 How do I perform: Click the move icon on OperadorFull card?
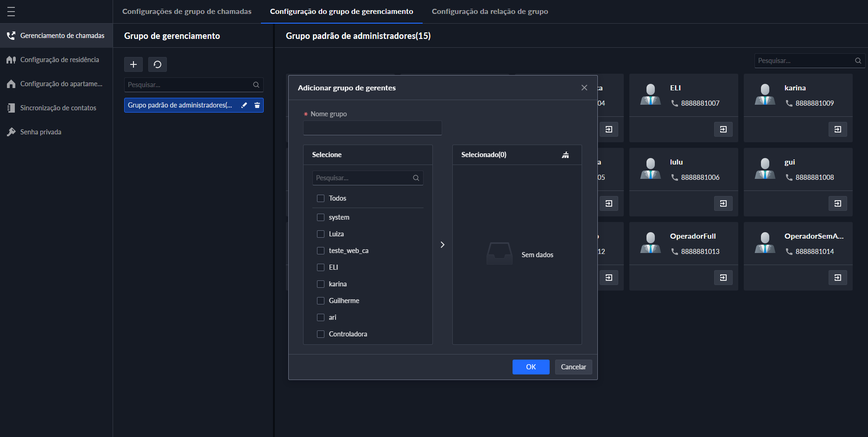(723, 278)
